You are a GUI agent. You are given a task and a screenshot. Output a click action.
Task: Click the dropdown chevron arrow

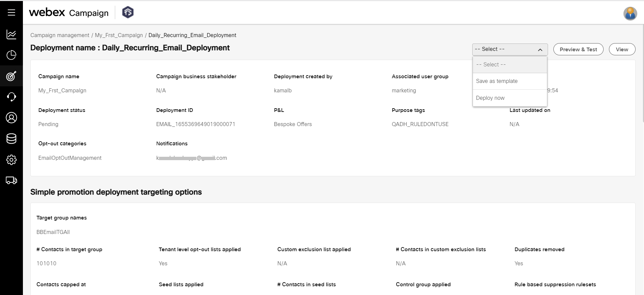point(540,50)
